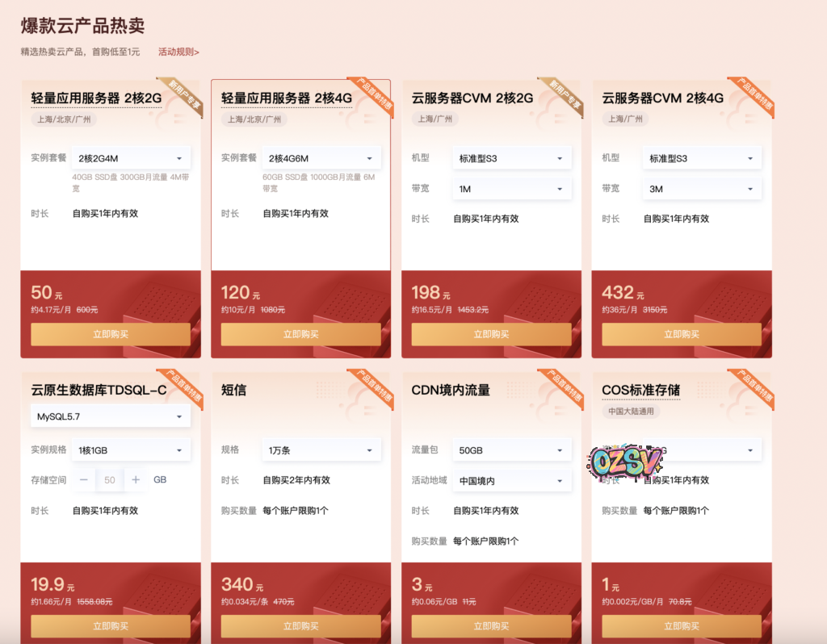Expand the 2核4G6M 实例套餐 dropdown
This screenshot has width=827, height=644.
[x=321, y=158]
